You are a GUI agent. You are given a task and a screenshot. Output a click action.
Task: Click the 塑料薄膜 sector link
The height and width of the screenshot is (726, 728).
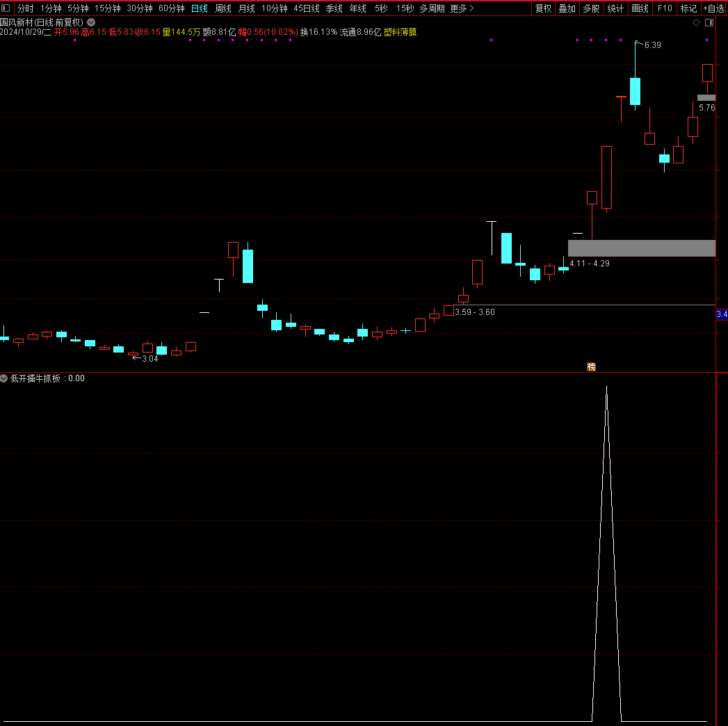[x=400, y=32]
